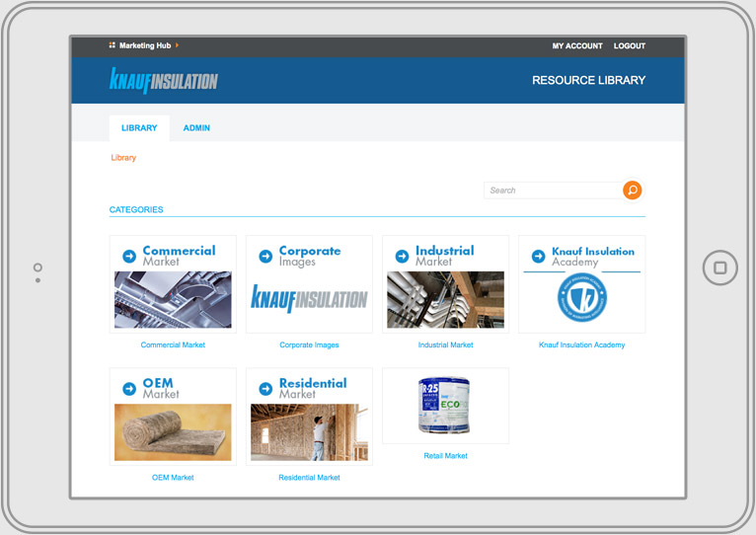Image resolution: width=756 pixels, height=535 pixels.
Task: Click arrow icon on OEM Market card
Action: pos(129,388)
